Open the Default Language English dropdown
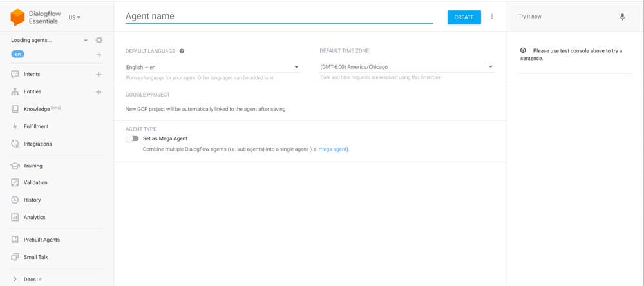The image size is (644, 286). (x=213, y=67)
